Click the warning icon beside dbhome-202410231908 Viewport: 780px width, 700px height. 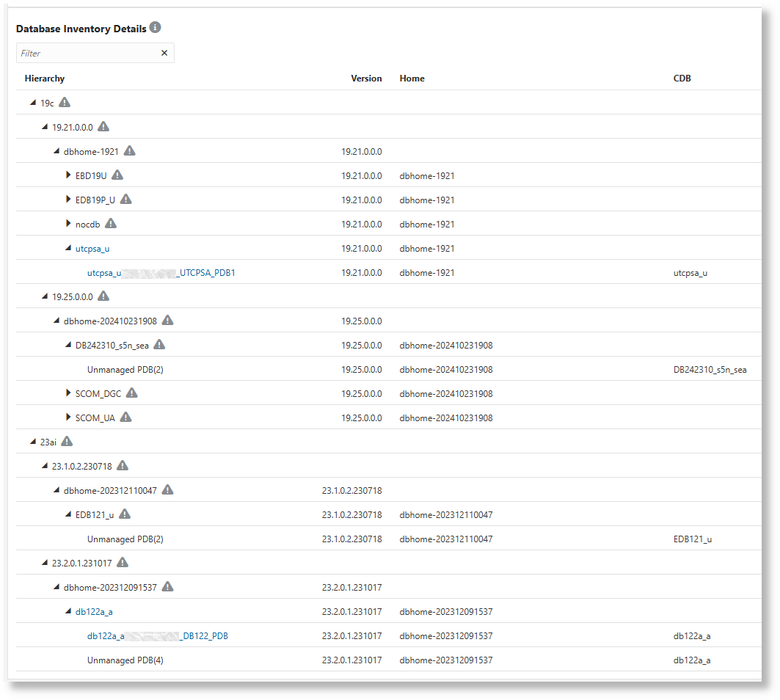coord(167,321)
